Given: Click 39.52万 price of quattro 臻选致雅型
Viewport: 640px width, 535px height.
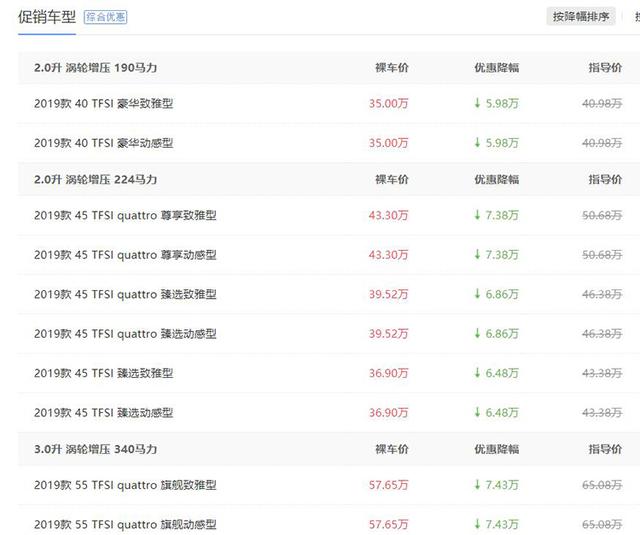Looking at the screenshot, I should [x=388, y=294].
